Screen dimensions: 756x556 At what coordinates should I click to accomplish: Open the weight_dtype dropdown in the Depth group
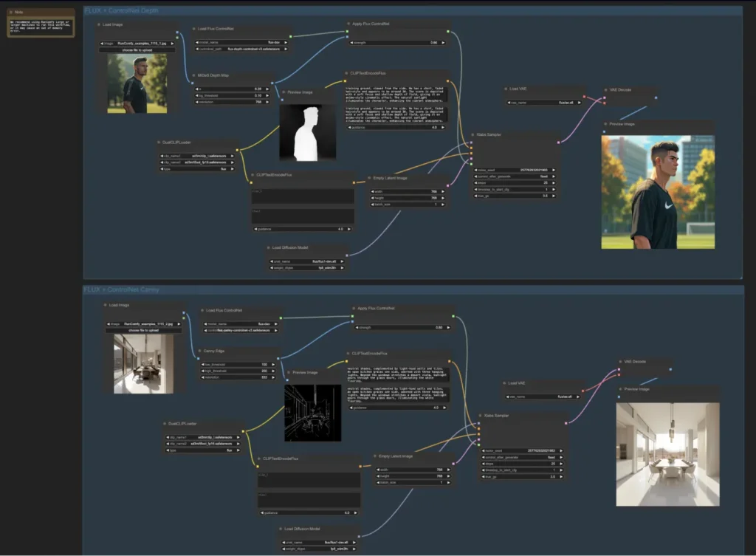click(309, 267)
